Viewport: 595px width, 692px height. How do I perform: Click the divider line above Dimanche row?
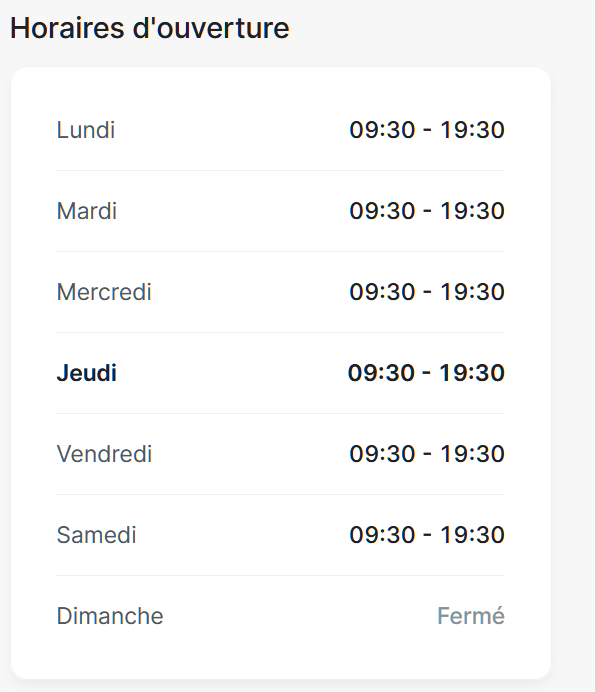click(280, 575)
